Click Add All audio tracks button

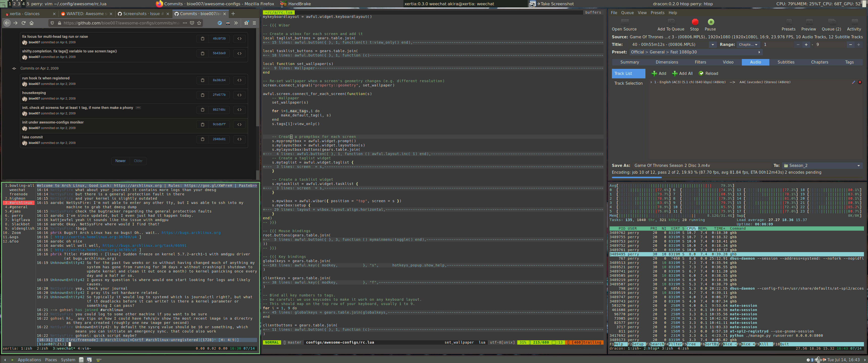point(682,73)
